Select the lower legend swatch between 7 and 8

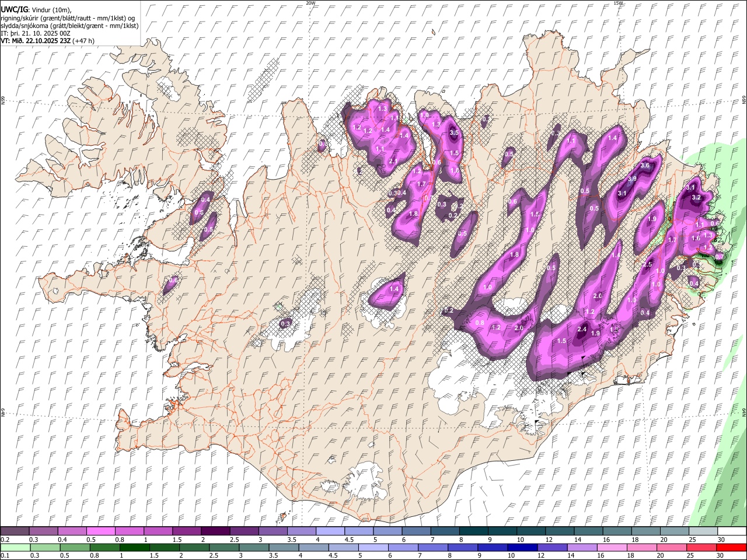432,547
